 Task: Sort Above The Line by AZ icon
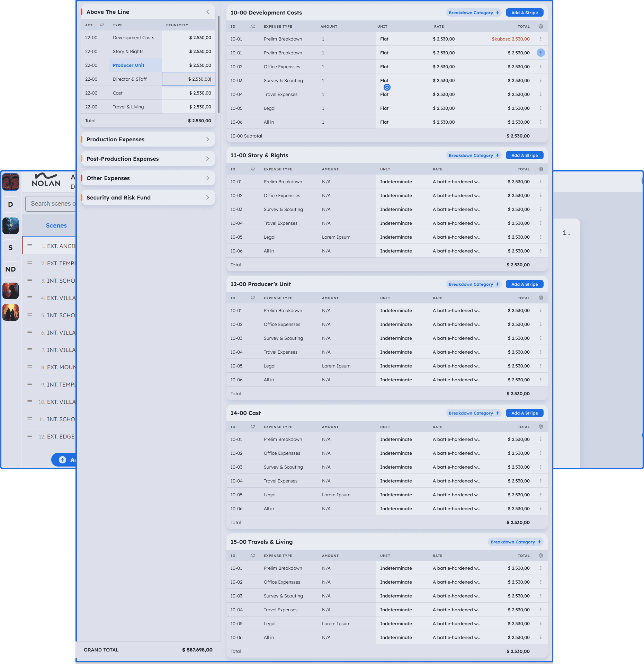point(102,25)
